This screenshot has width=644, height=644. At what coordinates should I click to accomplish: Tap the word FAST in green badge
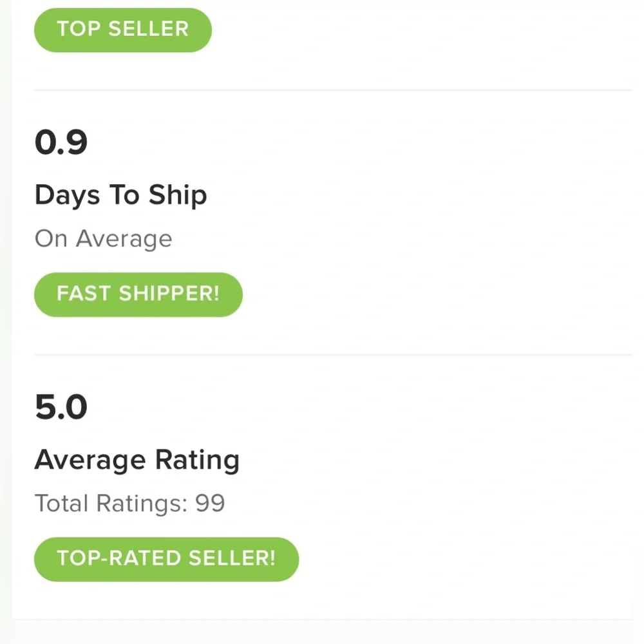[x=84, y=294]
